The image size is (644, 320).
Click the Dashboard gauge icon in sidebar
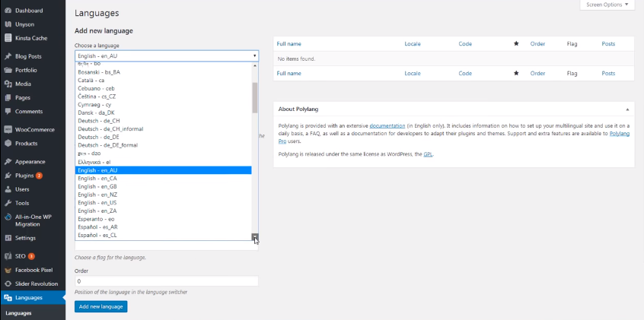[8, 11]
